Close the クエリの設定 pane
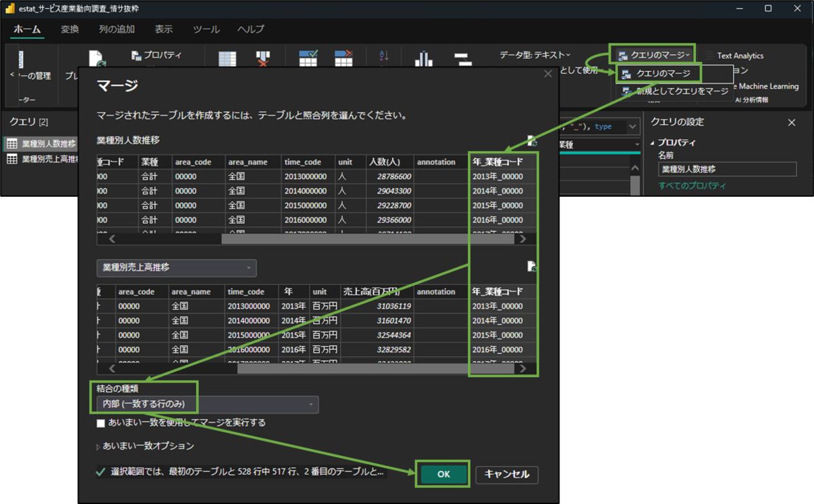 click(x=792, y=122)
